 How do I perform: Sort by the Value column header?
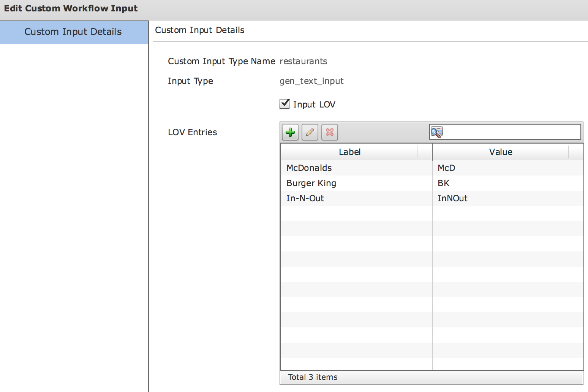coord(500,152)
